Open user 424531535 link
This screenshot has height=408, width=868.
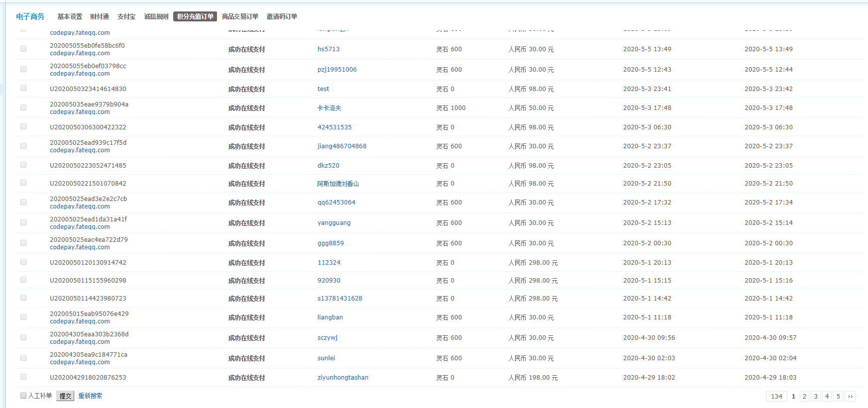coord(334,127)
